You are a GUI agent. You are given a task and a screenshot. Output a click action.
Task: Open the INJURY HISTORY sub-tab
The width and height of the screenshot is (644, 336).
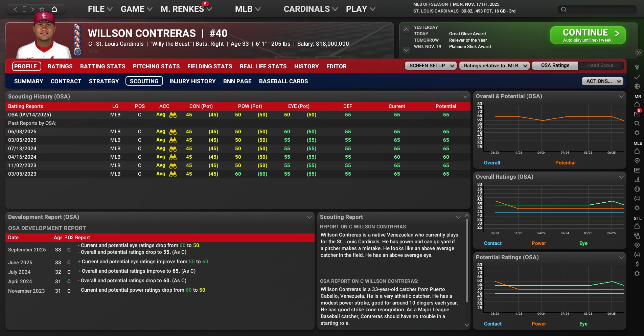[x=192, y=81]
